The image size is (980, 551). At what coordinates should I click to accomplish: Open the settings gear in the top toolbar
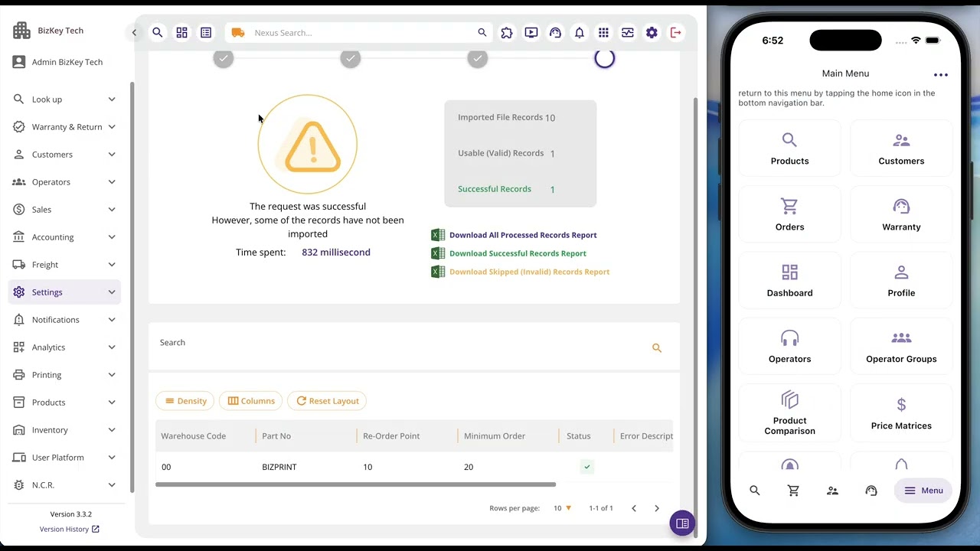[652, 32]
